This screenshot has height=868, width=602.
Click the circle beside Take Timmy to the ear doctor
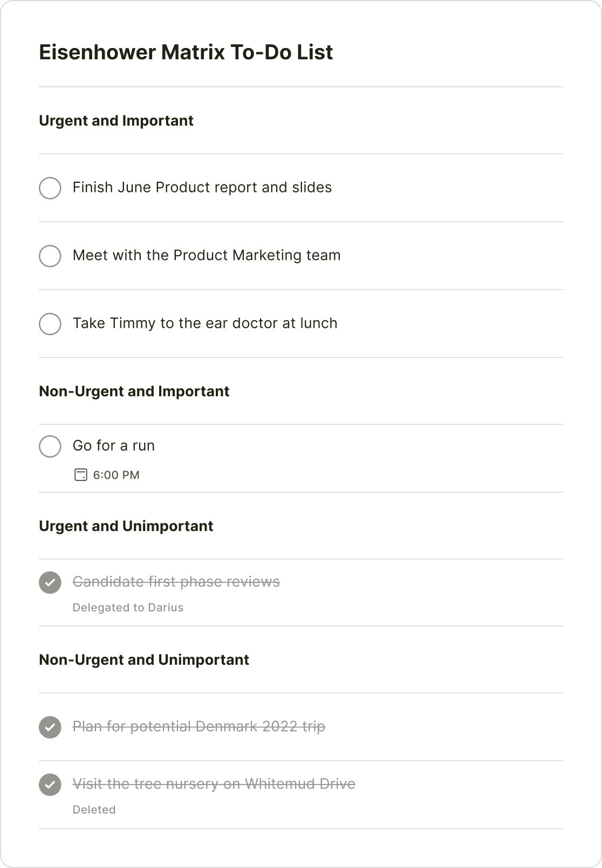pos(50,324)
